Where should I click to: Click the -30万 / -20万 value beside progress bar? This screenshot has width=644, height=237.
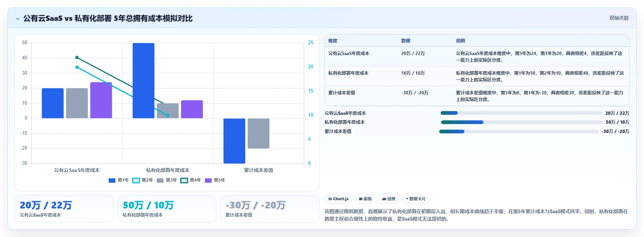(x=615, y=132)
